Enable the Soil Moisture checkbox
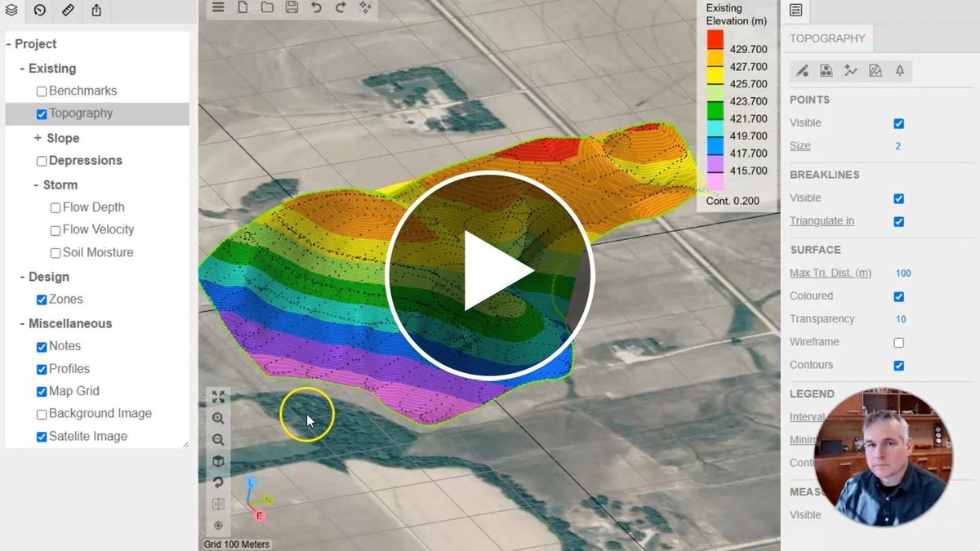Screen dimensions: 980x551 pos(56,254)
